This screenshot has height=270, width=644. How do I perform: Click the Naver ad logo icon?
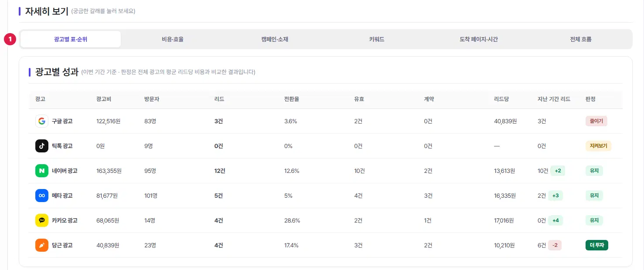tap(42, 171)
